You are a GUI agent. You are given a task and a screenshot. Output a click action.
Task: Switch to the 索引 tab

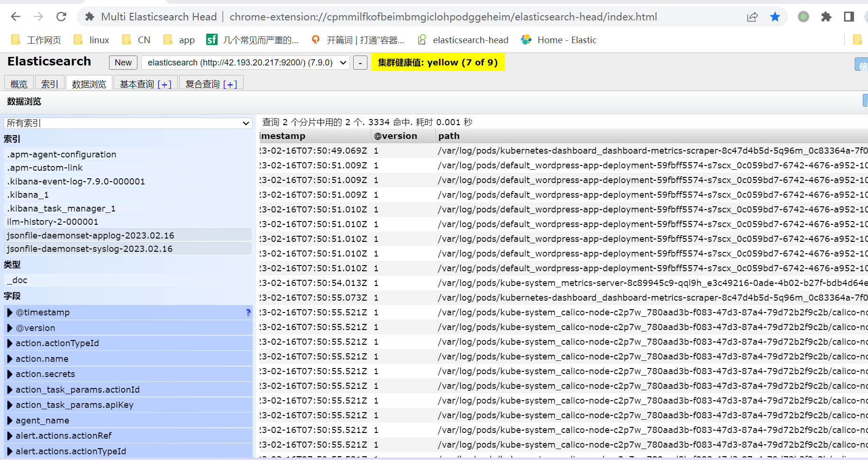50,84
